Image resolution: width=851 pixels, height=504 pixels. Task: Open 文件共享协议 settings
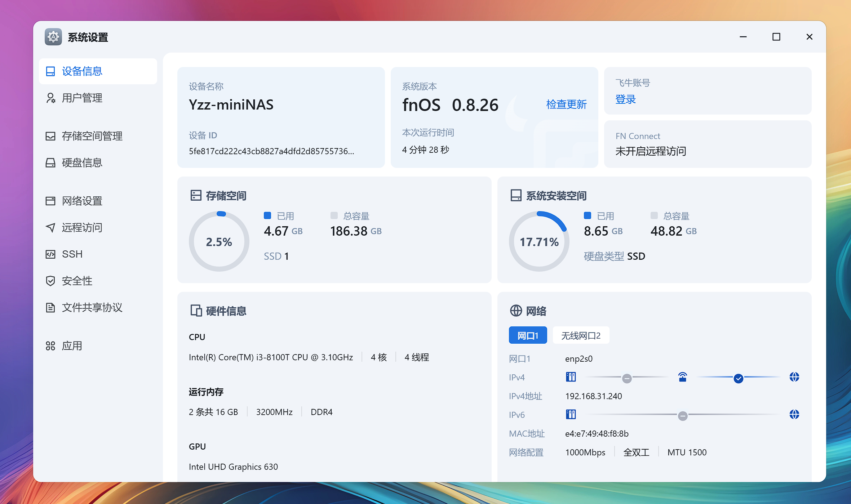pyautogui.click(x=98, y=308)
